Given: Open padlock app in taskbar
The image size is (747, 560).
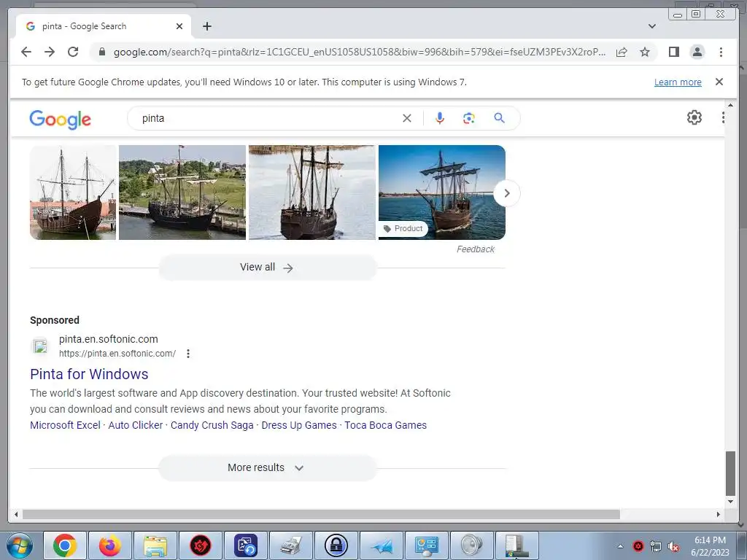Looking at the screenshot, I should coord(336,545).
